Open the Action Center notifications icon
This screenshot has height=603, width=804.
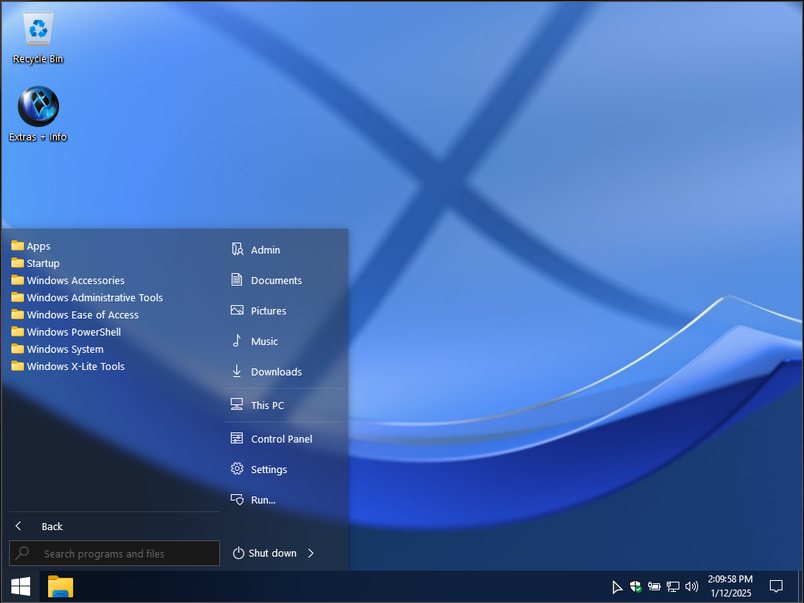[776, 586]
